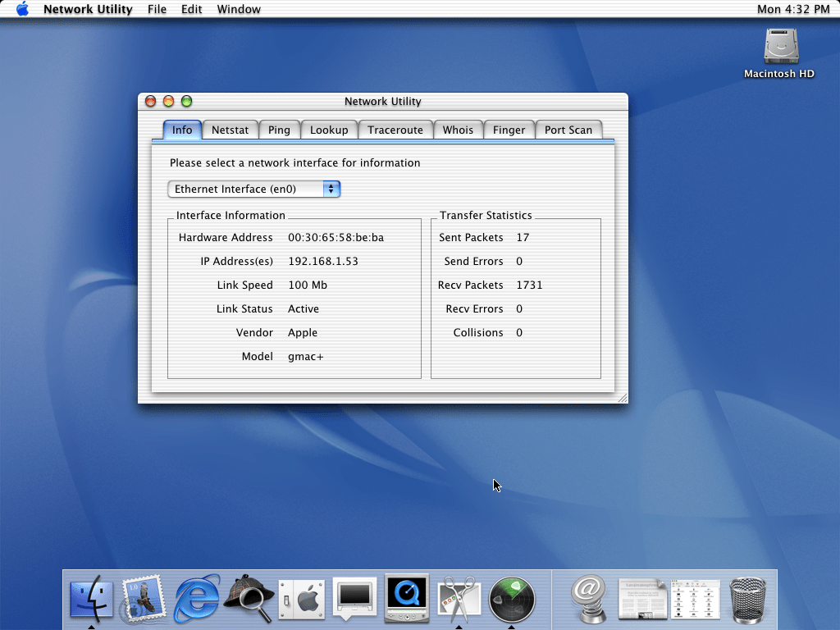The height and width of the screenshot is (630, 840).
Task: Switch to the Finger tab
Action: coord(509,130)
